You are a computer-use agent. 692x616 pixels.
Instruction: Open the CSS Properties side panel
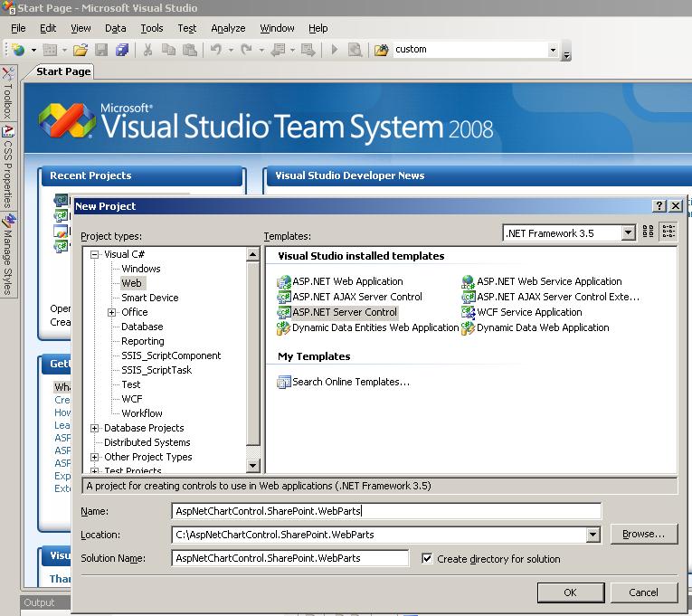tap(8, 166)
